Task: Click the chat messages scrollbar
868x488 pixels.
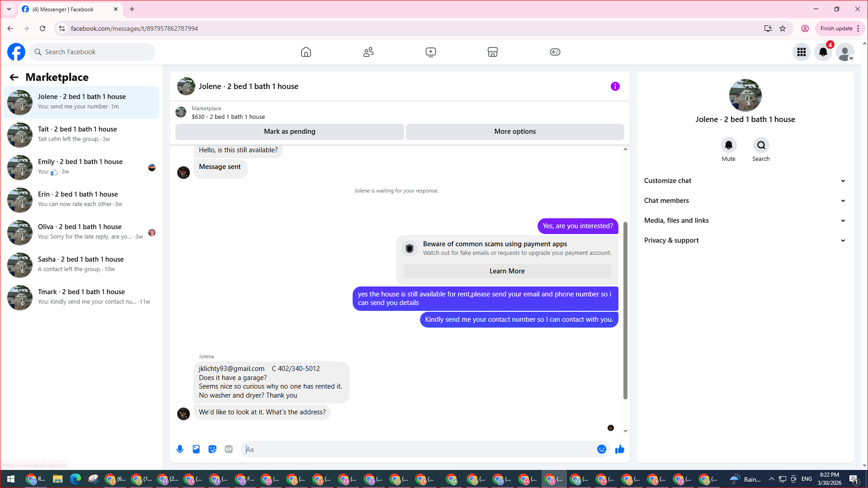Action: pyautogui.click(x=625, y=310)
